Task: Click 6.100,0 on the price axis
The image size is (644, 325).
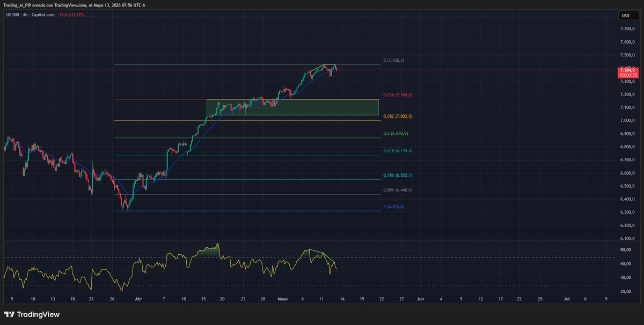Action: [x=627, y=239]
